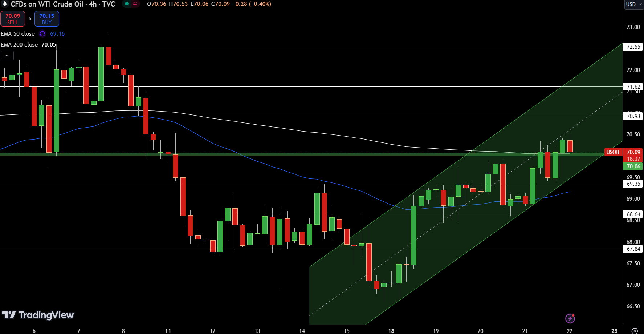Click the 67.84 horizontal line price label
Screen dimensions: 644x334
(633, 249)
